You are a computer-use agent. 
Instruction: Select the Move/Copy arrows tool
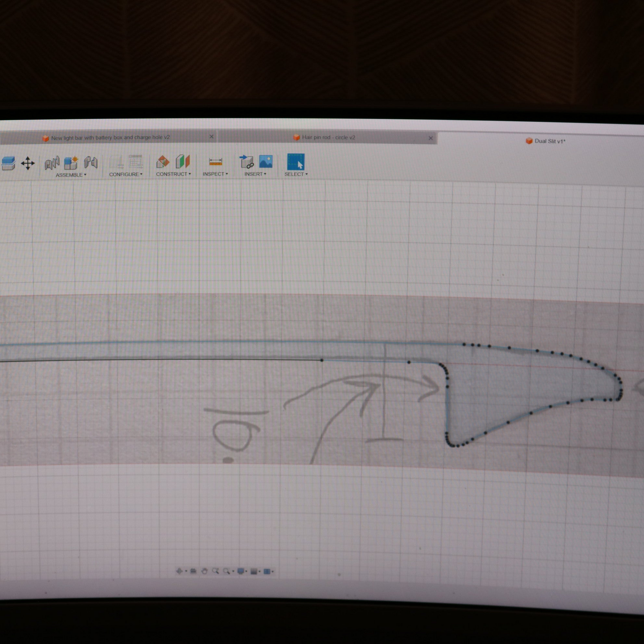pos(28,163)
